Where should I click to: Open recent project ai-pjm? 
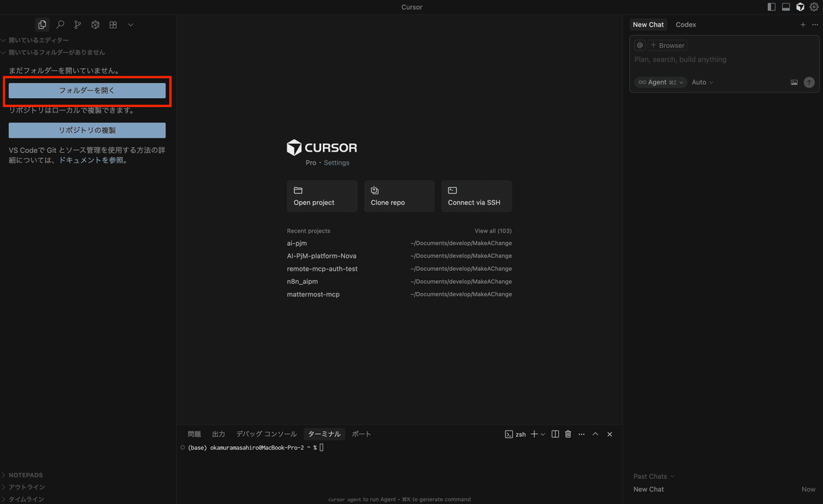(x=399, y=243)
